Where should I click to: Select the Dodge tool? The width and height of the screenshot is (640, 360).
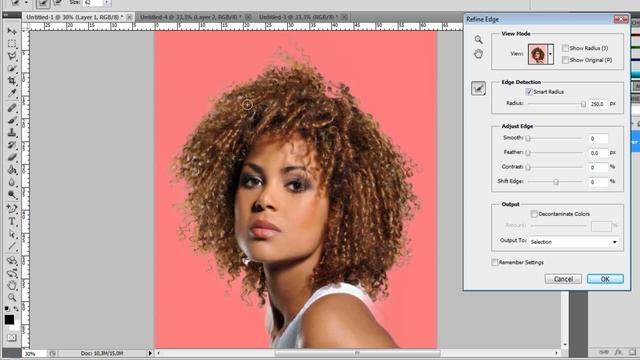(x=12, y=195)
